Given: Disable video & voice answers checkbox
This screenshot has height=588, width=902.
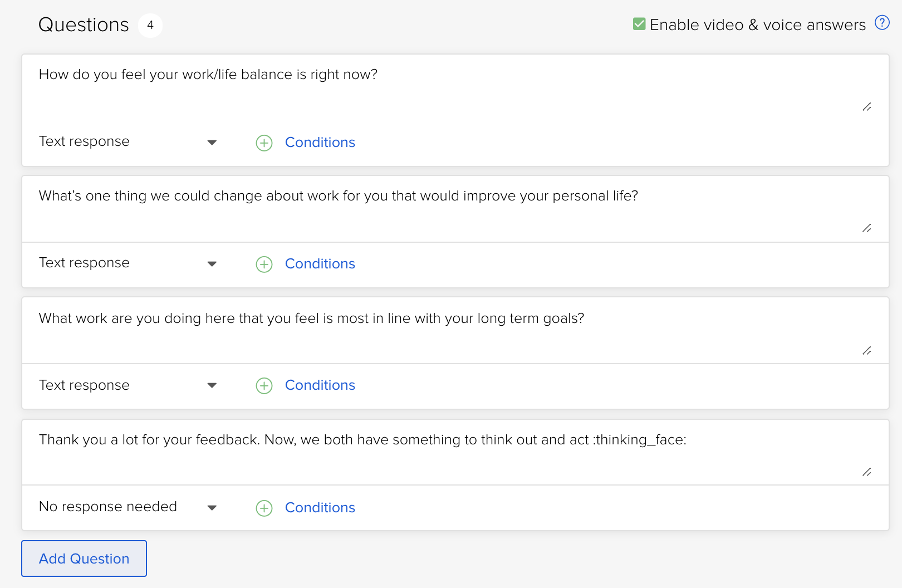Looking at the screenshot, I should coord(639,24).
